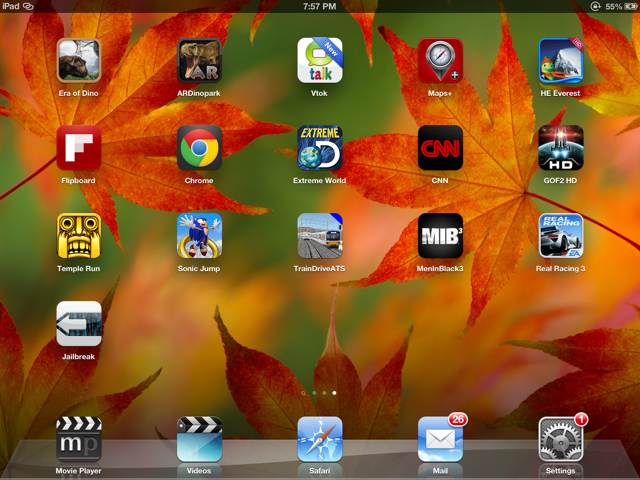Open Movie Player in the dock
The image size is (640, 480).
click(x=79, y=439)
